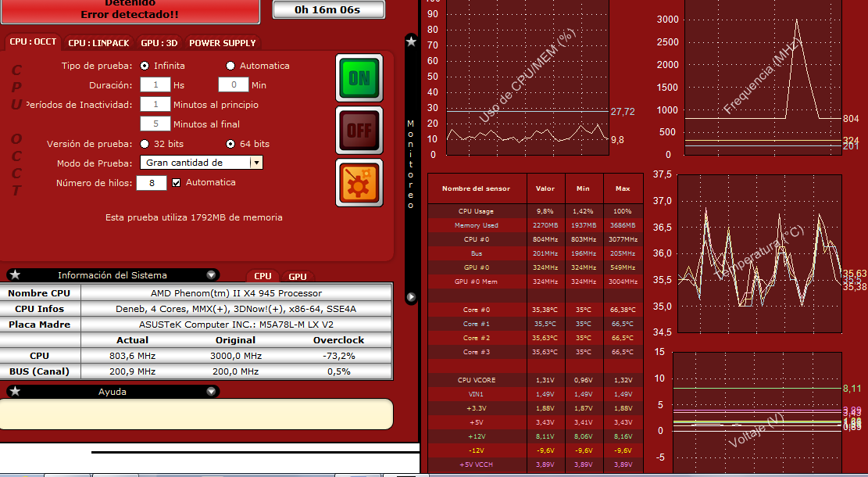Click the Voltaje graph
Screen dimensions: 868x477
(757, 413)
